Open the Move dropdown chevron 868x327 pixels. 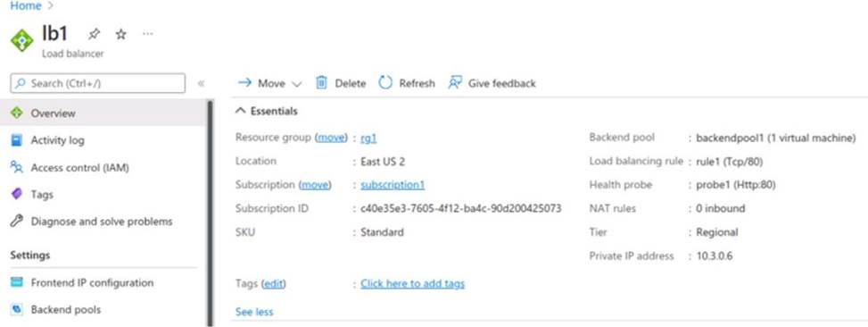click(297, 84)
